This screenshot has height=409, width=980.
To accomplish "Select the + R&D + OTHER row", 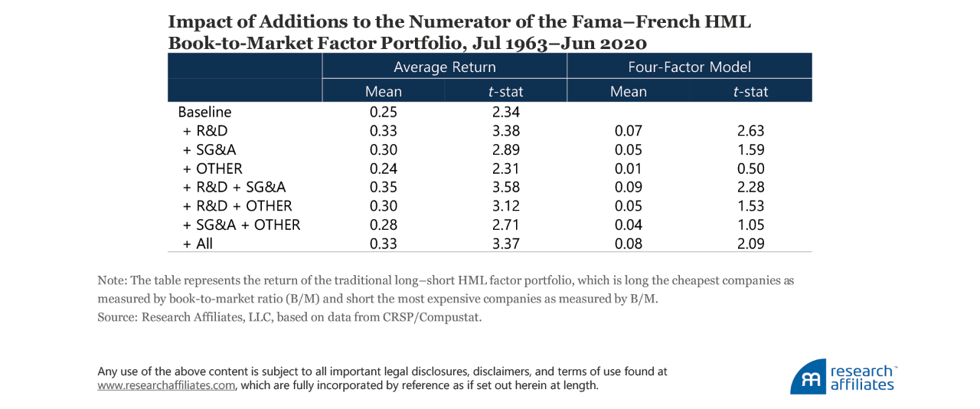I will coord(237,206).
